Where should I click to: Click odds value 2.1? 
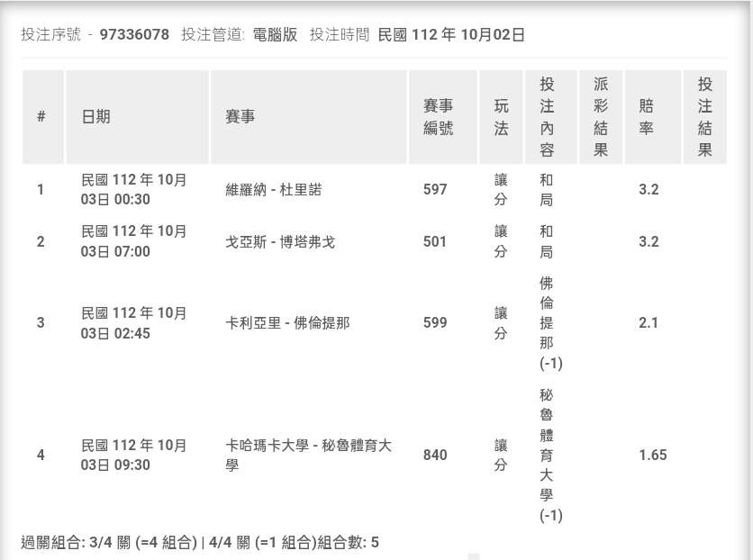pyautogui.click(x=649, y=323)
